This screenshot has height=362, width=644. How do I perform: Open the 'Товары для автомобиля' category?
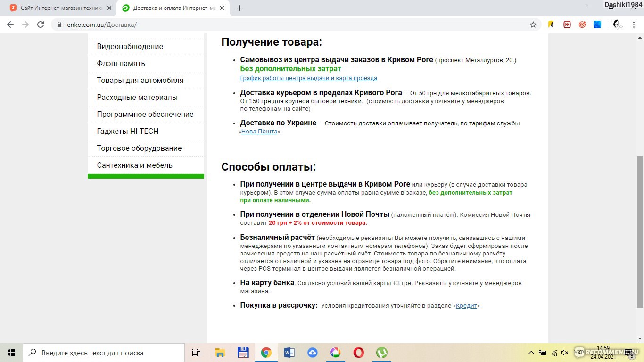pyautogui.click(x=140, y=80)
